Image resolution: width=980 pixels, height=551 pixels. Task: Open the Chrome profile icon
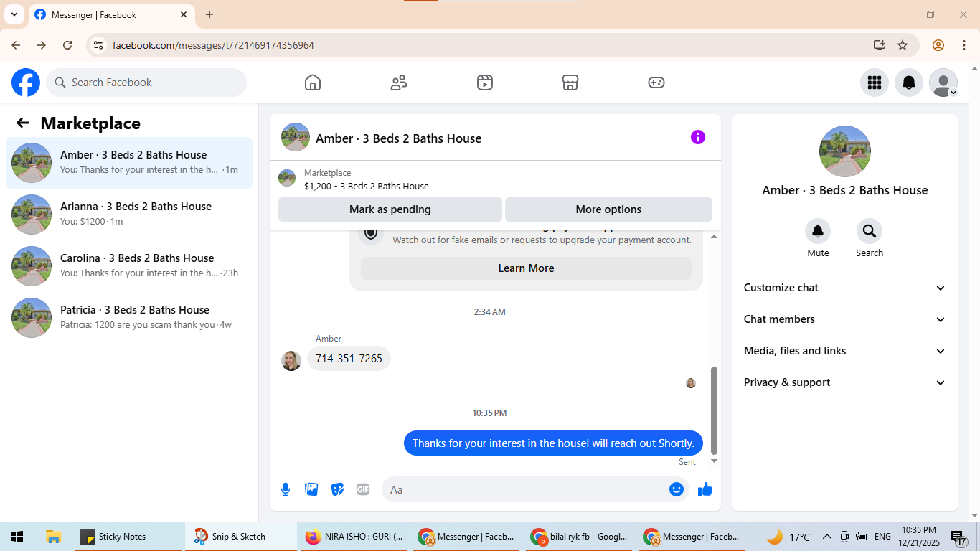click(x=938, y=45)
